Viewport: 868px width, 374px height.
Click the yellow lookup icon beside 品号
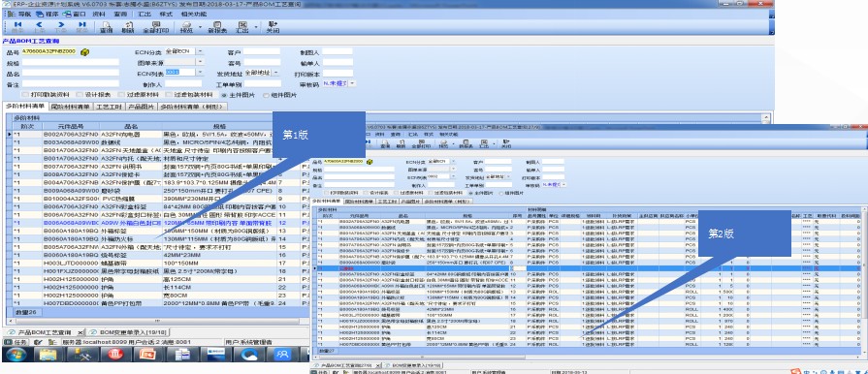click(84, 52)
